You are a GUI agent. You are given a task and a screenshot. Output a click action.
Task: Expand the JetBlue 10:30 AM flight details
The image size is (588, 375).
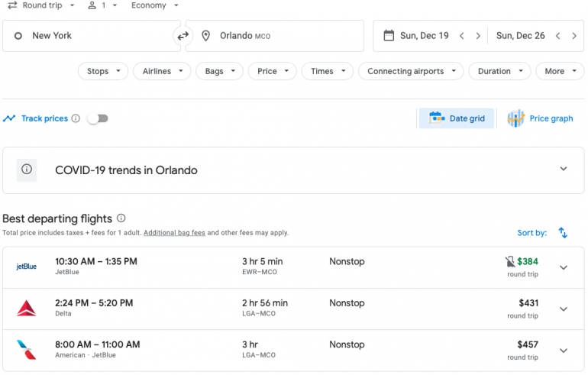(x=564, y=267)
